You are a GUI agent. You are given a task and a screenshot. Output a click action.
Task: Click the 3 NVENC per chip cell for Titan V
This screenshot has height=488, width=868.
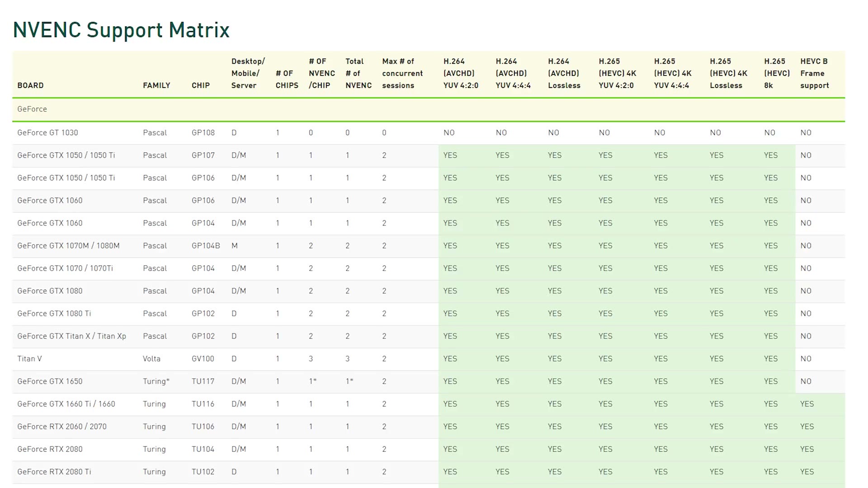click(x=311, y=358)
